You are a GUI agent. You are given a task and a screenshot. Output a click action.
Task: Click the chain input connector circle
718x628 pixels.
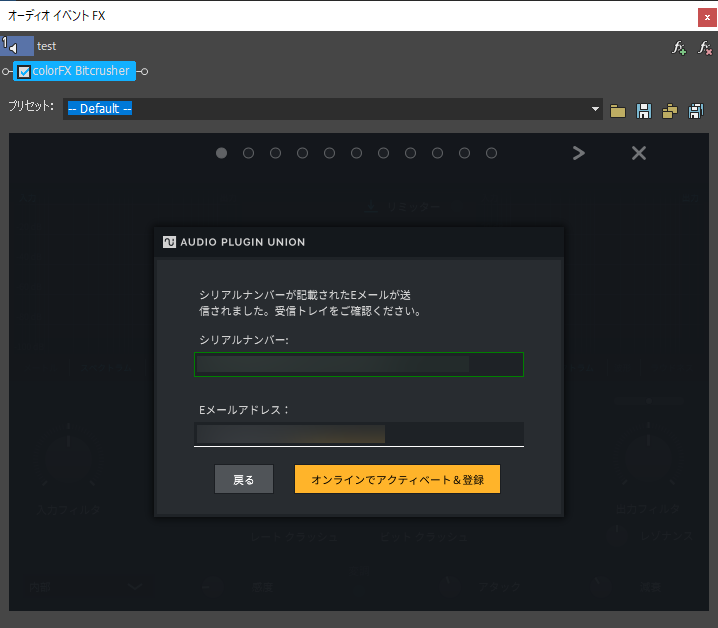pyautogui.click(x=5, y=71)
